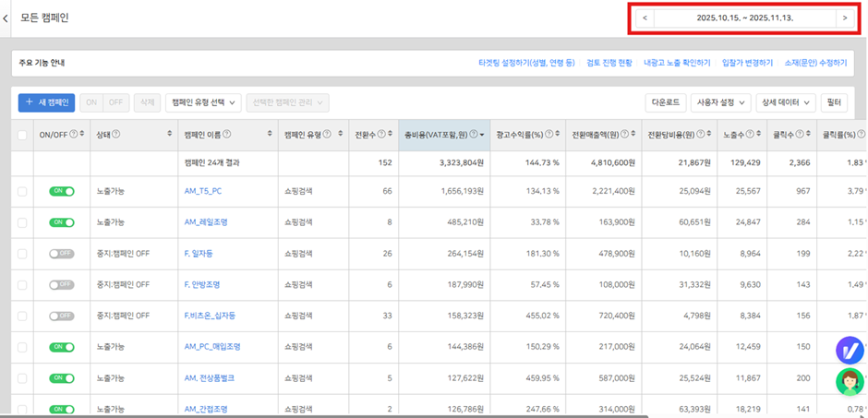Screen dimensions: 868x418
Task: Tick the checkbox for AM_레일조명 row
Action: [x=22, y=221]
